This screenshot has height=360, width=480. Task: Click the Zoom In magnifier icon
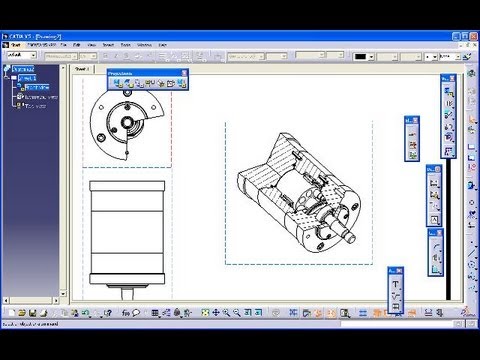pyautogui.click(x=226, y=313)
